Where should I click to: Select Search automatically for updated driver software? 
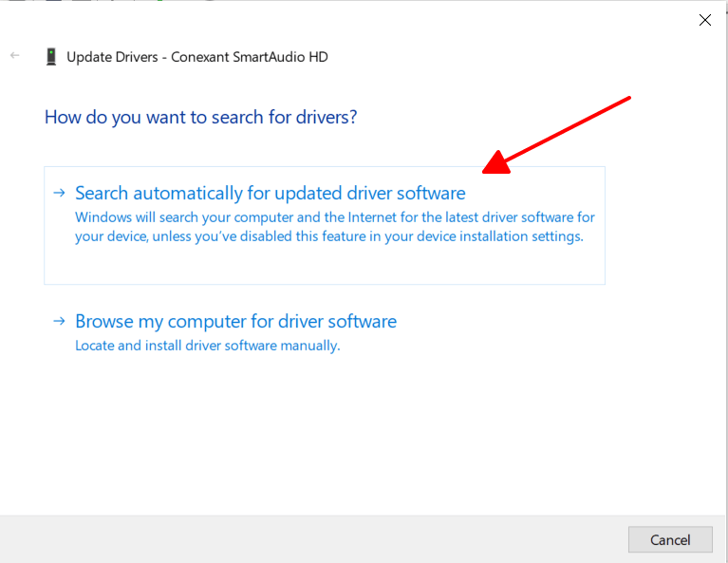click(x=270, y=194)
